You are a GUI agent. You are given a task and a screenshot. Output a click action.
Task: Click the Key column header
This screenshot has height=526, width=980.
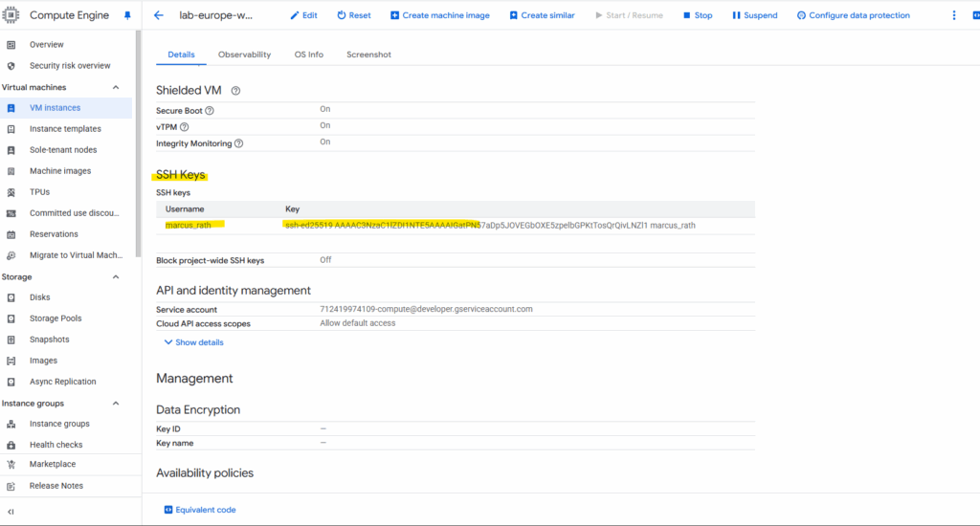[x=292, y=209]
